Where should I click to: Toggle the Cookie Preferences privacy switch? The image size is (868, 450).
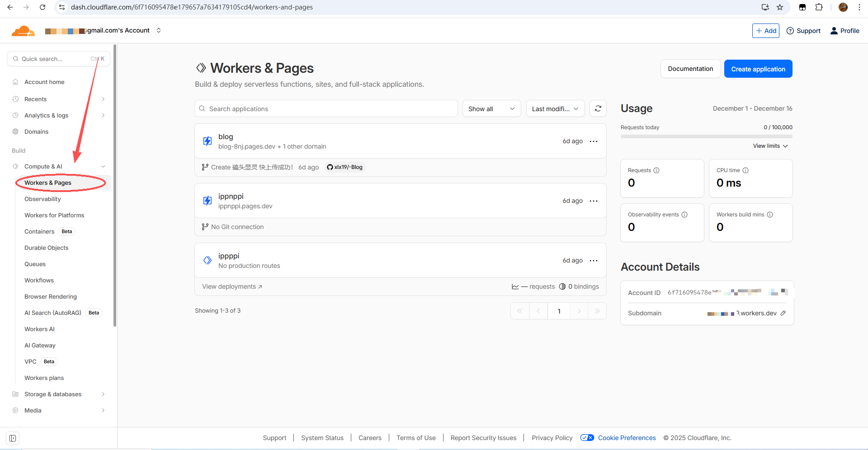tap(587, 438)
